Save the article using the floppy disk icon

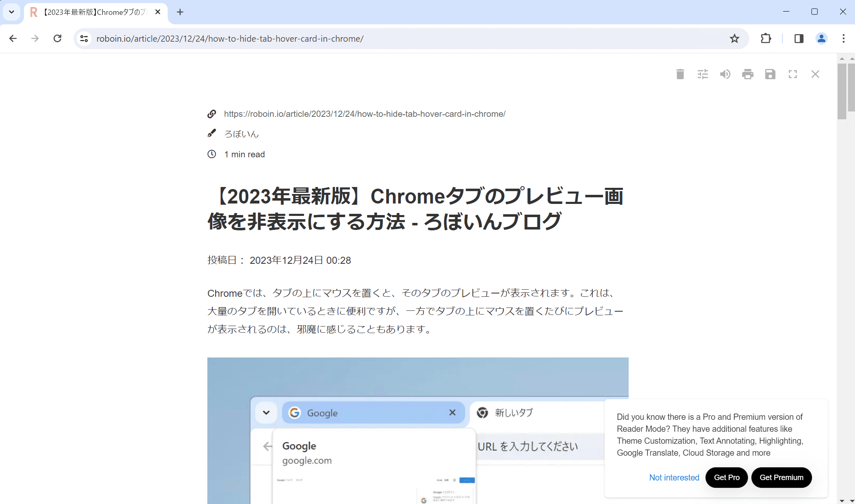point(770,74)
